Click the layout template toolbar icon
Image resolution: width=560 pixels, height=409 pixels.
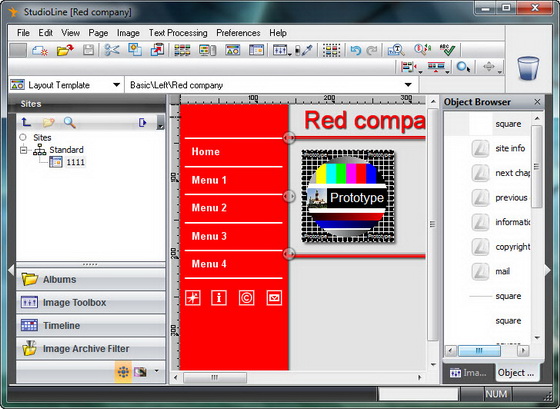coord(232,50)
